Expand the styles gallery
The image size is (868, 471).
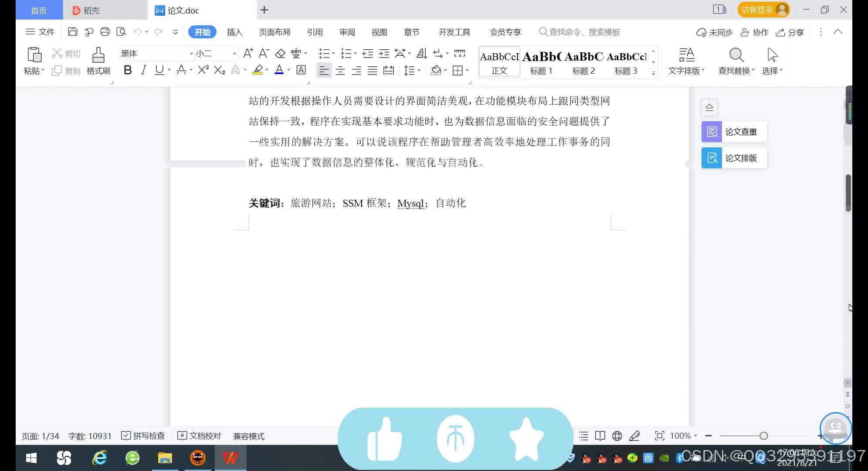click(653, 73)
